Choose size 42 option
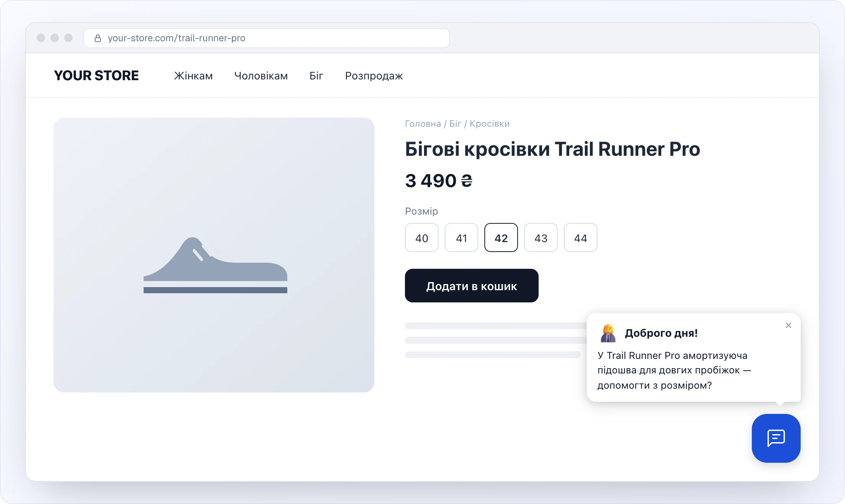Image resolution: width=845 pixels, height=504 pixels. (501, 237)
